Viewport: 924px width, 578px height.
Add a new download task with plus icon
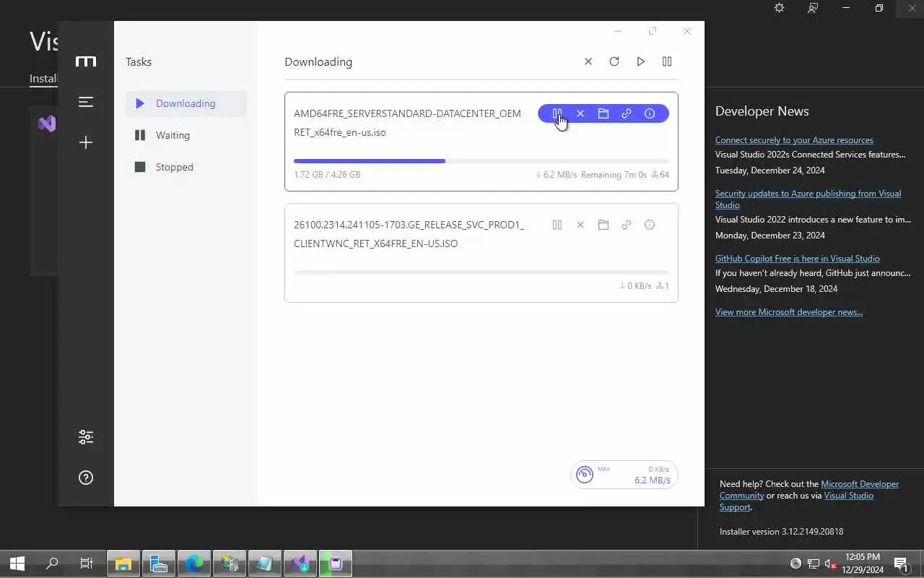(x=86, y=142)
